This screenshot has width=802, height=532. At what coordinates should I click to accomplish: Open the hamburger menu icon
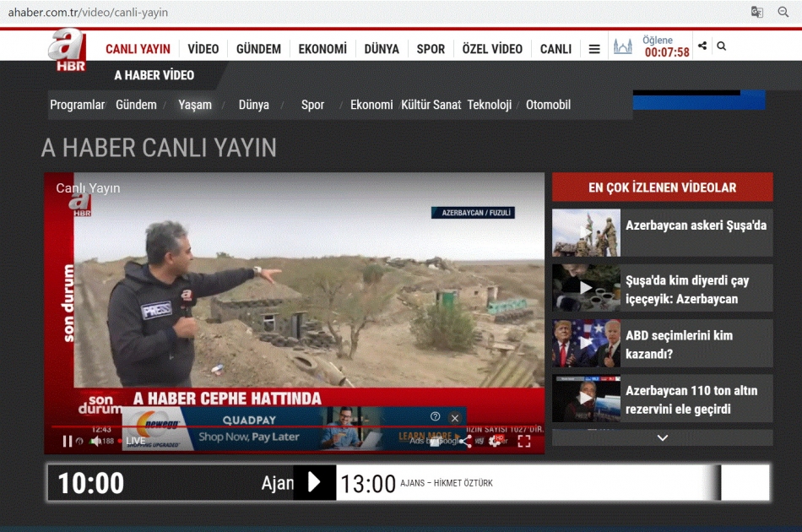[x=594, y=49]
